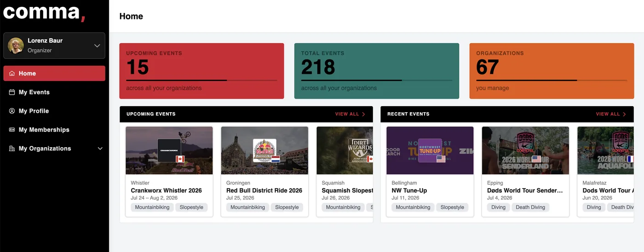Open the Crankworx Whistler 2026 event title
The width and height of the screenshot is (644, 252).
[x=166, y=190]
